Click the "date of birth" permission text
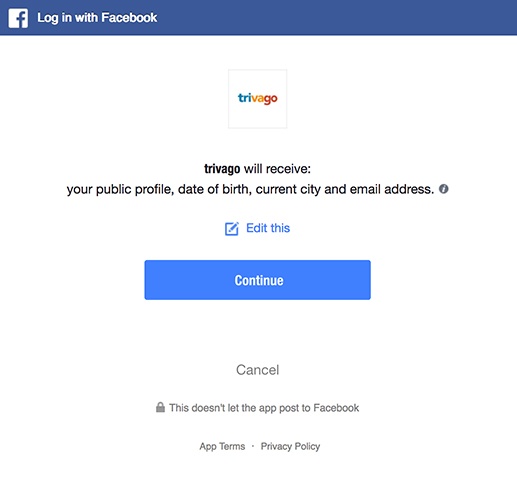Screen dimensions: 517x500 click(213, 189)
